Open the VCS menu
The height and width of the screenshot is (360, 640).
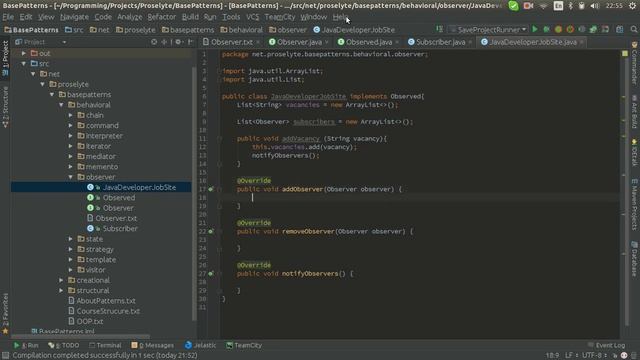click(252, 17)
